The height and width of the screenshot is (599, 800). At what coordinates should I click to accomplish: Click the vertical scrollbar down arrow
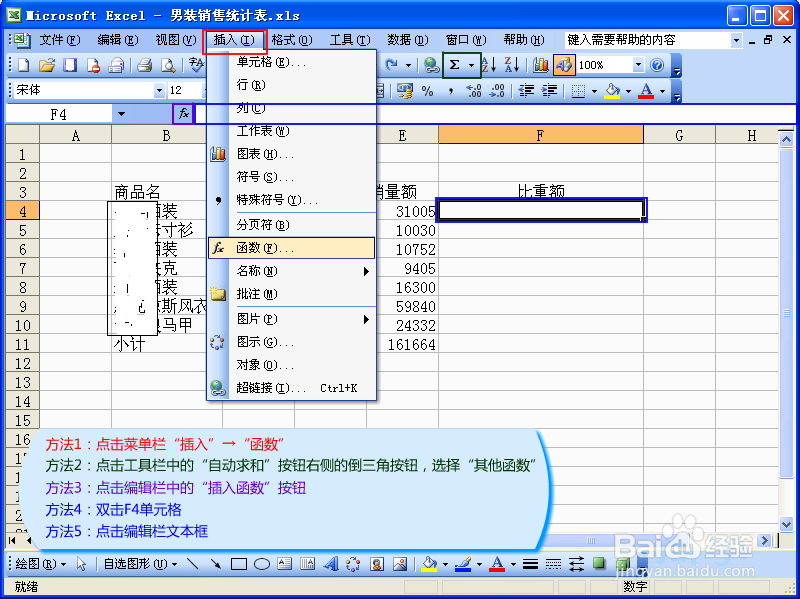[786, 523]
